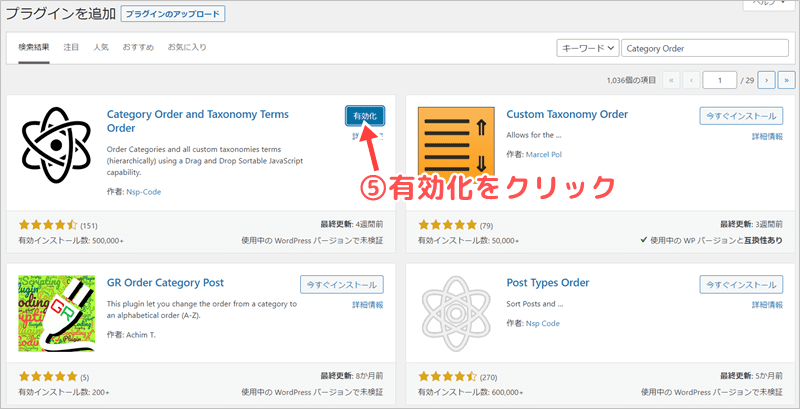Go to next page of results
Viewport: 800px width, 409px height.
[x=767, y=79]
